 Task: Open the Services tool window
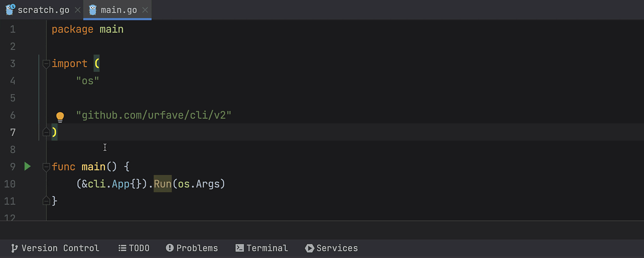coord(331,248)
